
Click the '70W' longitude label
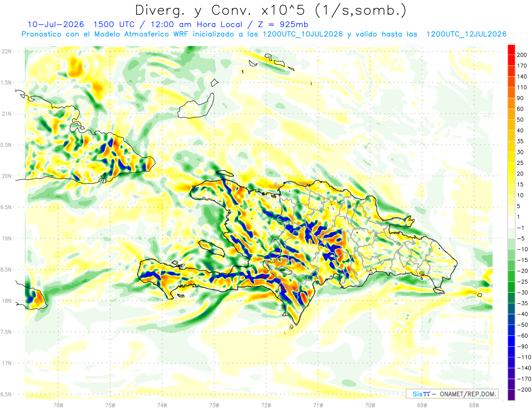370,405
